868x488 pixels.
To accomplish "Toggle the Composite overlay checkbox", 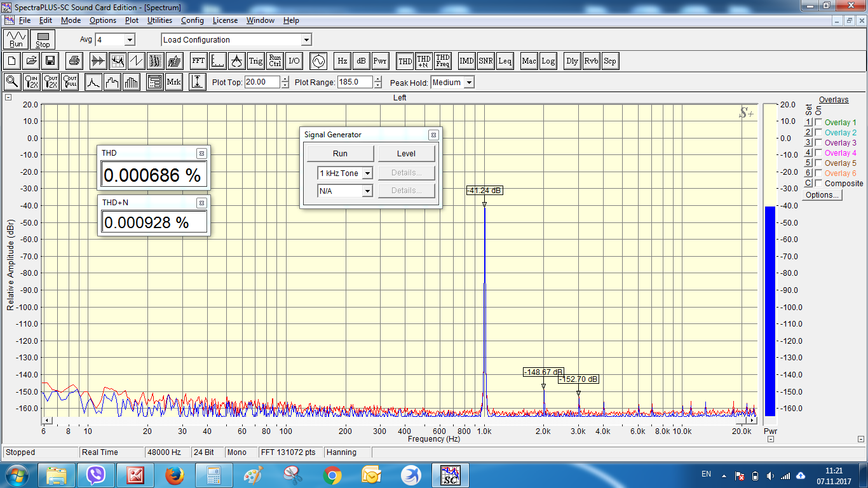I will tap(818, 184).
